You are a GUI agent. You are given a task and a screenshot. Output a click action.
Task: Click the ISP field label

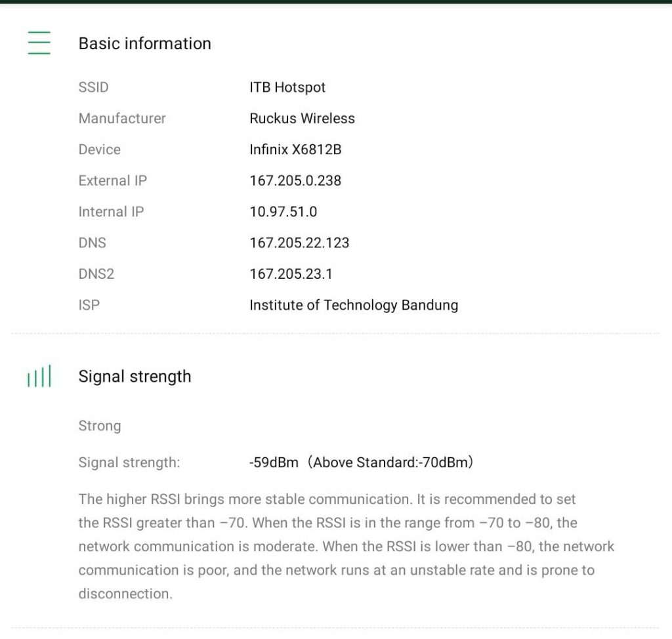[x=89, y=305]
